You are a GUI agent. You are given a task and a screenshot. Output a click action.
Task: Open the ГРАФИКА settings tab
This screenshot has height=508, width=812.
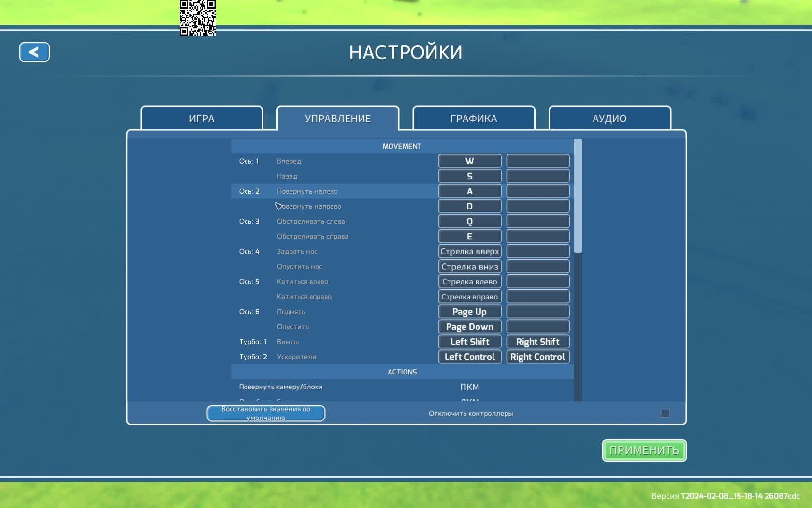(x=474, y=119)
